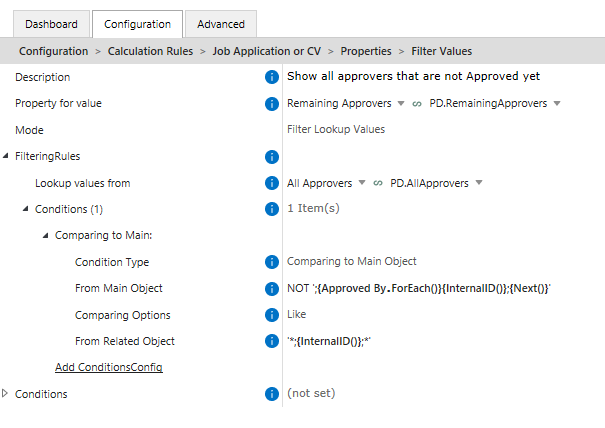Open All Approvers dropdown arrow
Screen dimensions: 605x428
tap(362, 183)
